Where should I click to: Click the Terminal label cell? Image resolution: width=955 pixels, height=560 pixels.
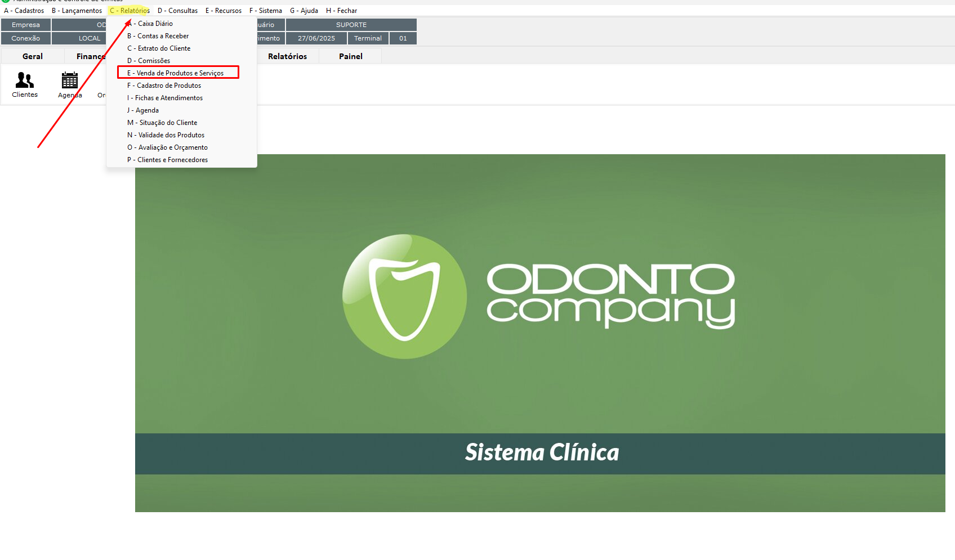[368, 38]
